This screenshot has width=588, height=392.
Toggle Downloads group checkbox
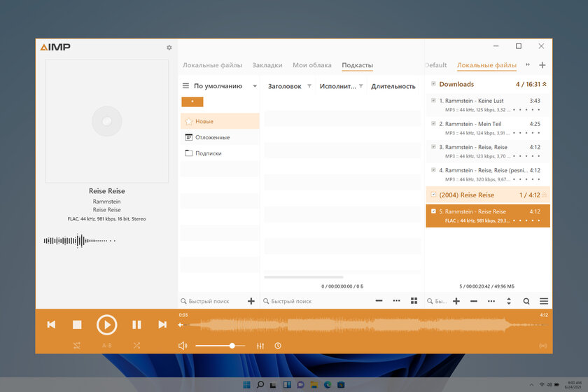(433, 84)
